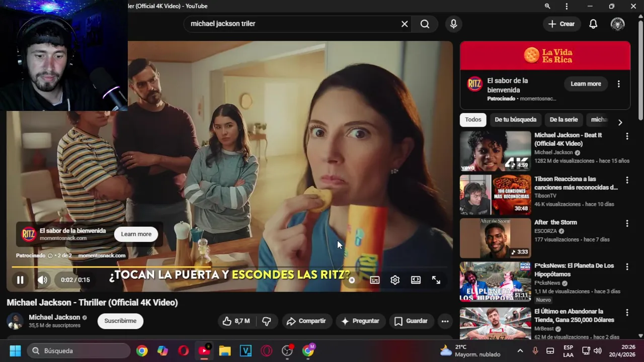
Task: Open the ad info icon next to Patrocinado
Action: tap(50, 255)
